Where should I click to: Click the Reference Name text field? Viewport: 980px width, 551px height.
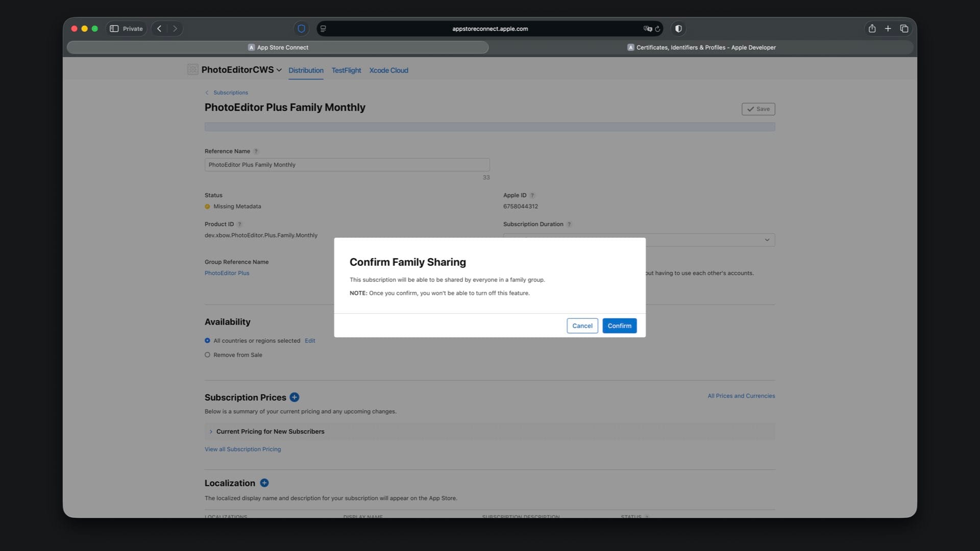tap(347, 165)
